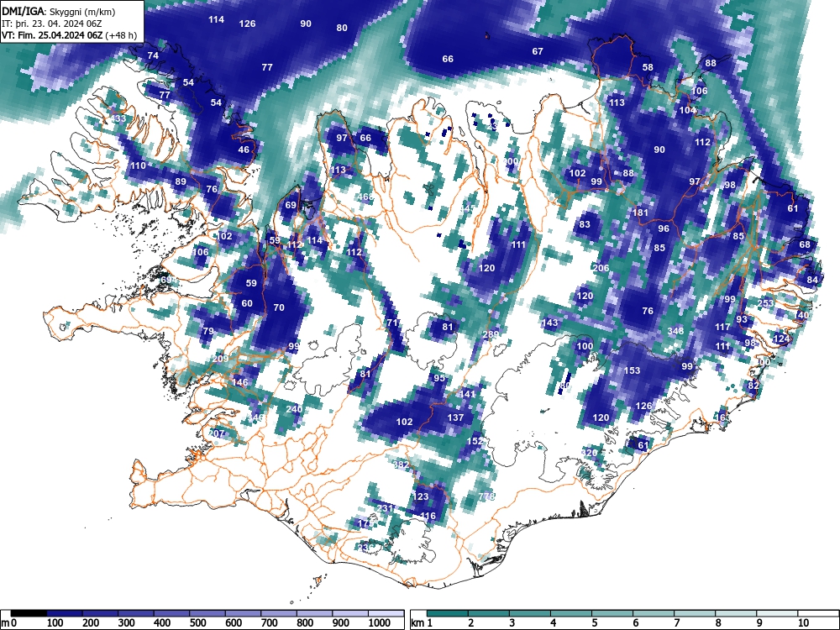Click the value 133 in the northwest

coord(118,118)
